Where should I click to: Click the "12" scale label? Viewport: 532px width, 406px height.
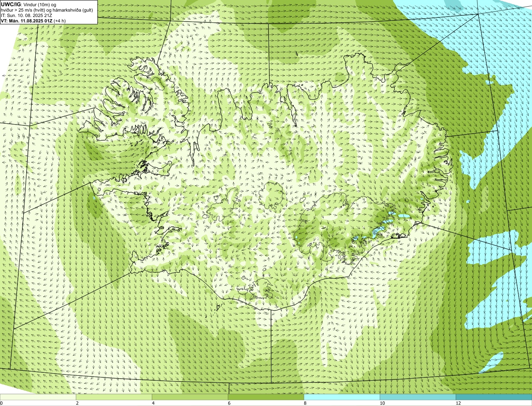click(458, 403)
